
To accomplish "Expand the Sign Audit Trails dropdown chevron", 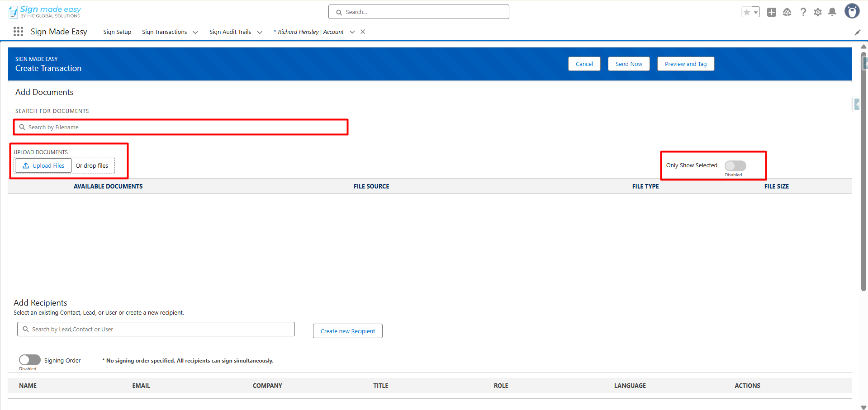I will (x=260, y=32).
